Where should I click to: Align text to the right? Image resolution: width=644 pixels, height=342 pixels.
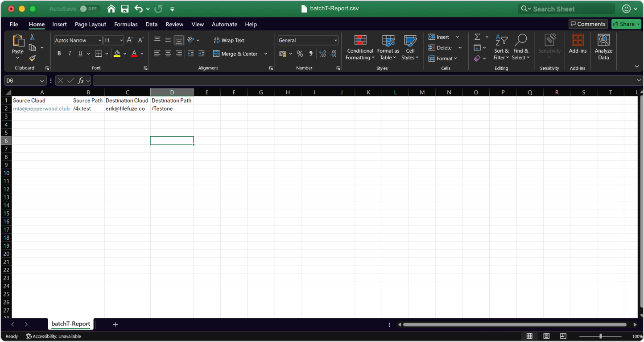179,54
